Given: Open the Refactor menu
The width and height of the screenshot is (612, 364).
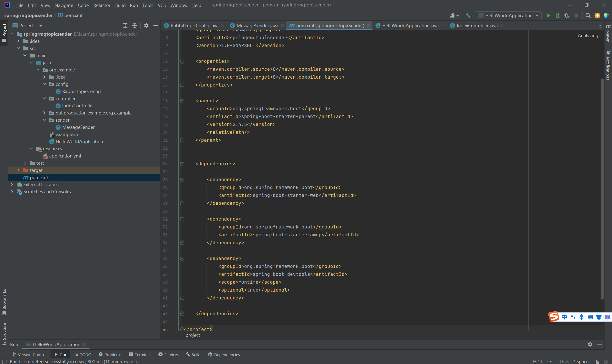Looking at the screenshot, I should 102,5.
